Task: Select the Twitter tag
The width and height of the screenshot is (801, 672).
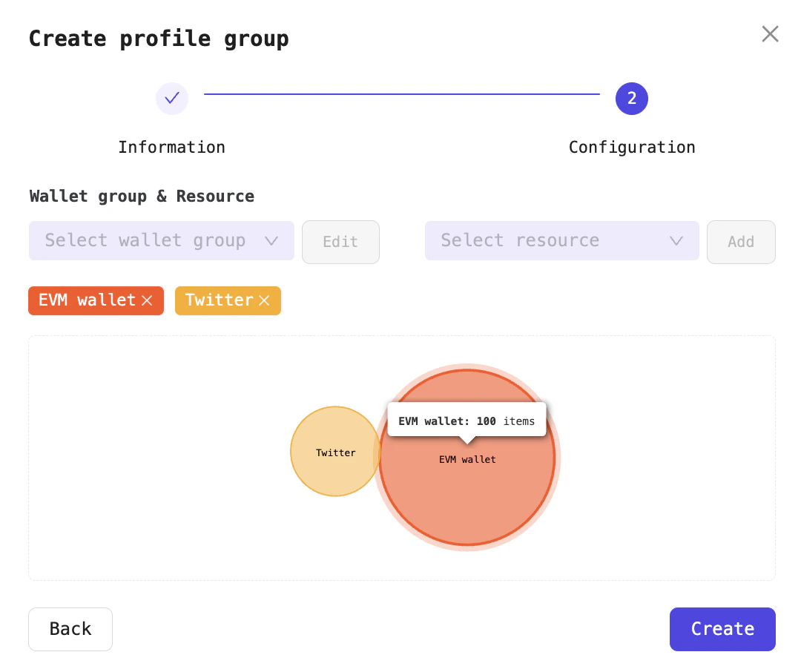Action: tap(219, 300)
